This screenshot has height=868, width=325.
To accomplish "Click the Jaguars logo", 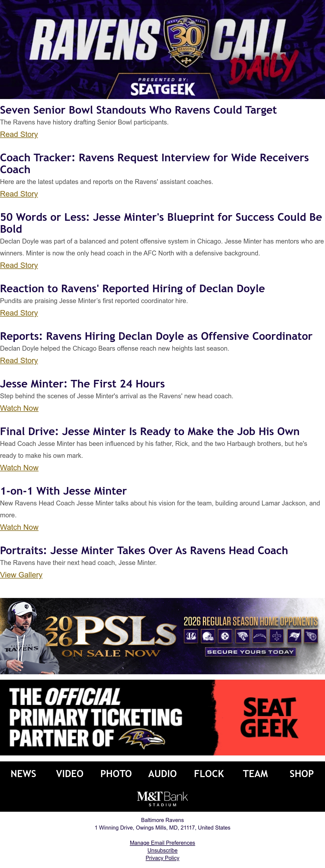I will pyautogui.click(x=242, y=636).
